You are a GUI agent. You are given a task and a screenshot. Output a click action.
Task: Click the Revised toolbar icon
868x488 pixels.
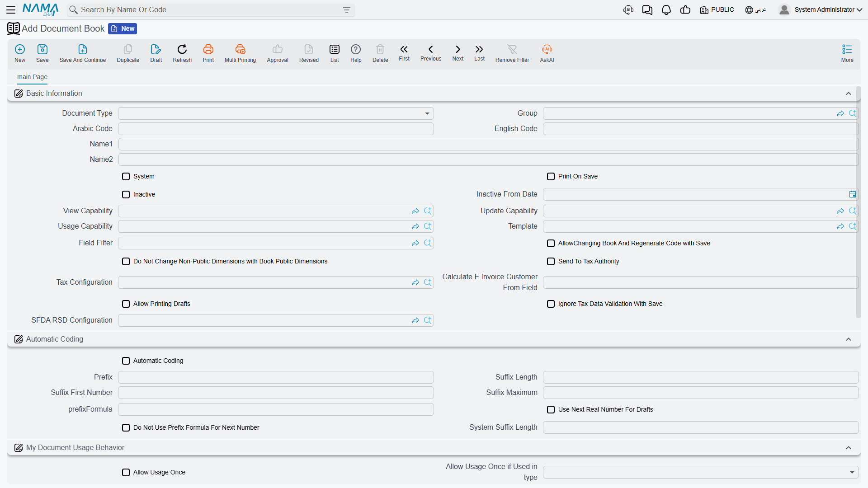tap(309, 53)
